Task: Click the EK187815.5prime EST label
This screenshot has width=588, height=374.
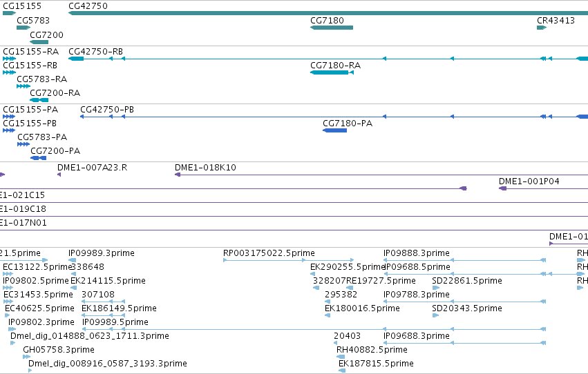Action: pos(376,364)
